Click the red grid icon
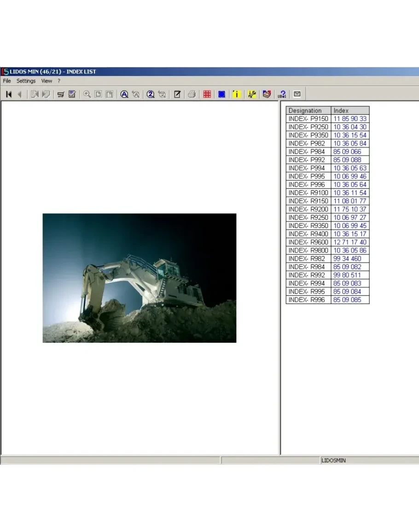This screenshot has width=419, height=532. (207, 94)
